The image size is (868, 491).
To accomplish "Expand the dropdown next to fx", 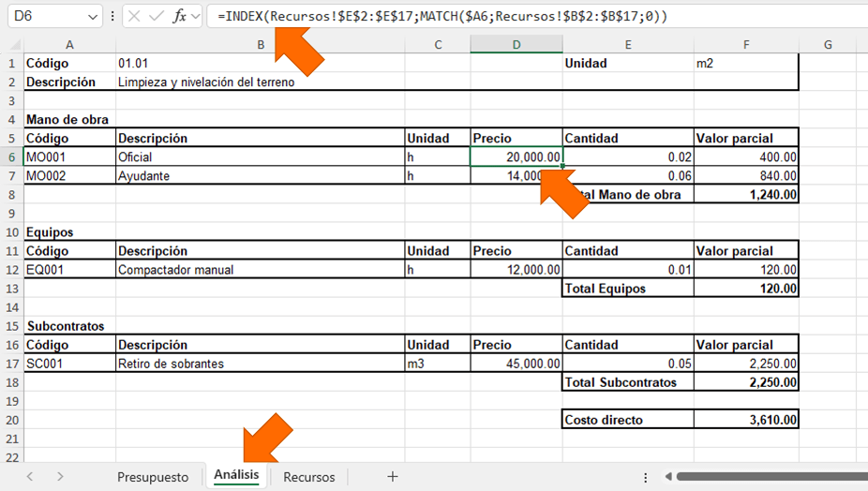I will (195, 17).
